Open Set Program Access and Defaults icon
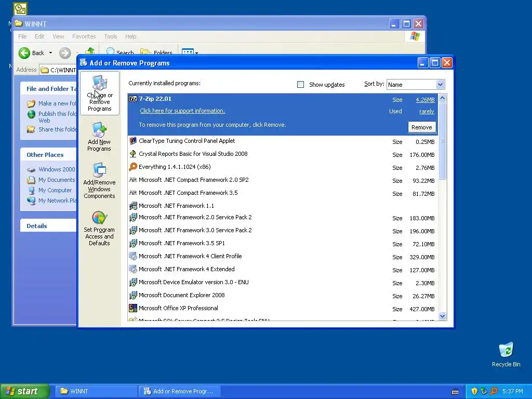This screenshot has width=532, height=399. tap(99, 228)
